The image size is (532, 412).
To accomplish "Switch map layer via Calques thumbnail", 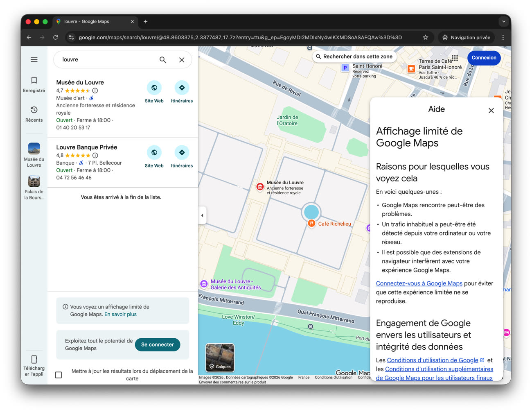I will pyautogui.click(x=220, y=358).
